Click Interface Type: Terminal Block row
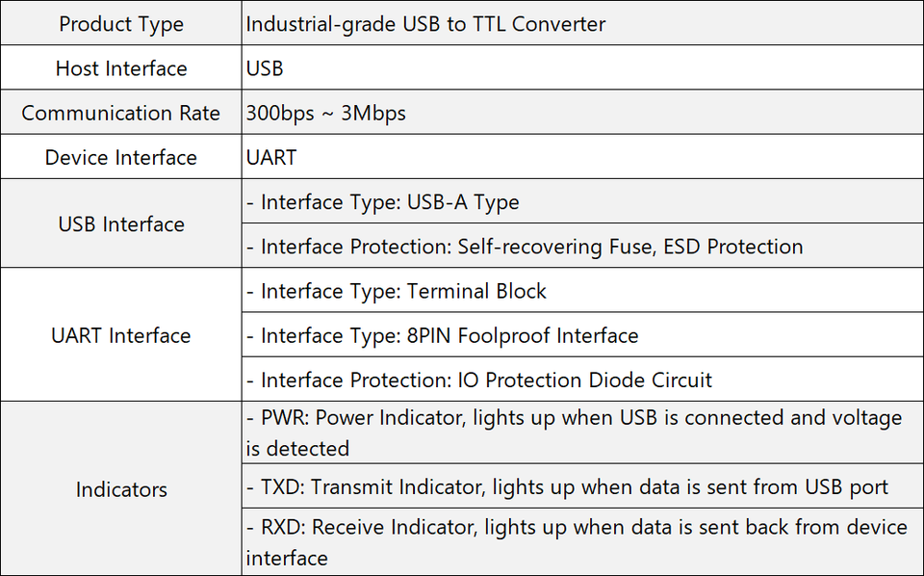 (396, 291)
